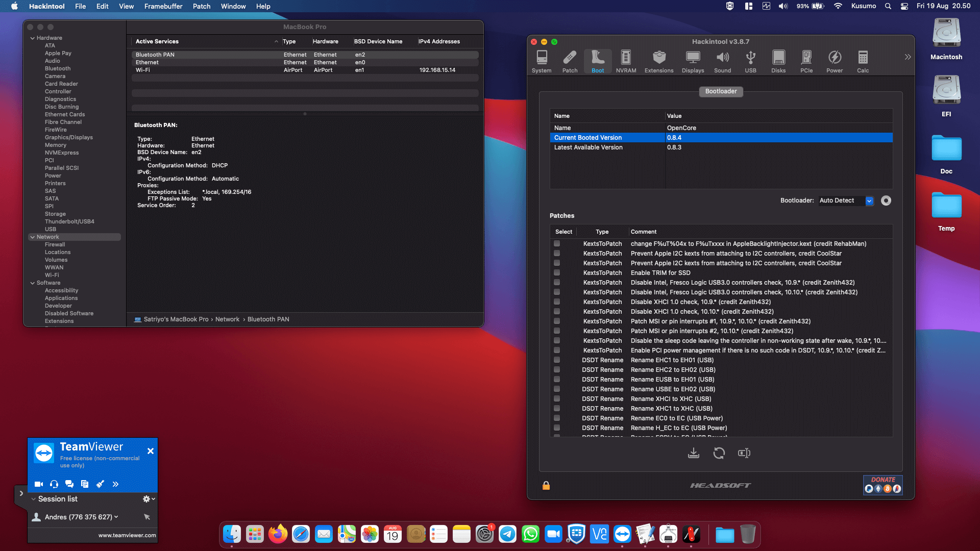Open the Andres session dropdown arrow
This screenshot has width=980, height=551.
point(116,517)
